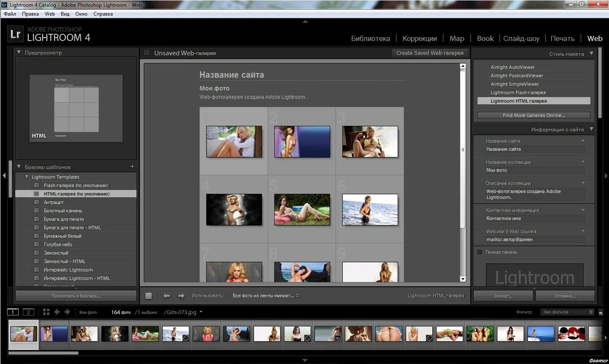Screen dimensions: 609x364
Task: Toggle filter lock switch at filmstrip right
Action: click(601, 312)
